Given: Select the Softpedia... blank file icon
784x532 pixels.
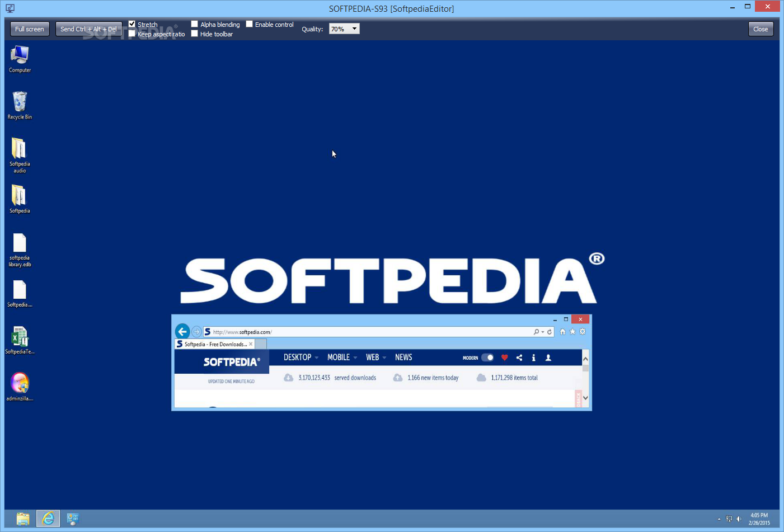Looking at the screenshot, I should click(x=20, y=294).
